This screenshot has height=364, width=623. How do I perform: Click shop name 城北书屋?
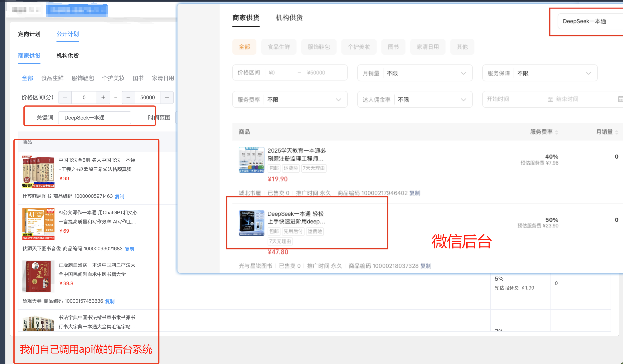pos(250,193)
